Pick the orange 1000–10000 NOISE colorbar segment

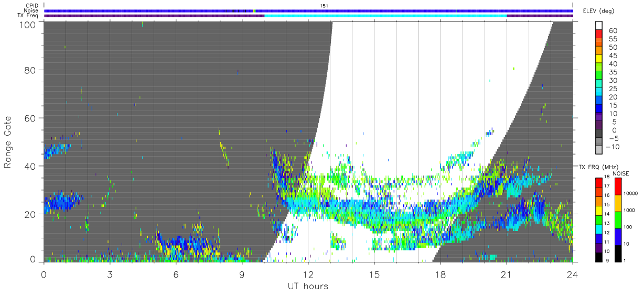click(x=617, y=203)
